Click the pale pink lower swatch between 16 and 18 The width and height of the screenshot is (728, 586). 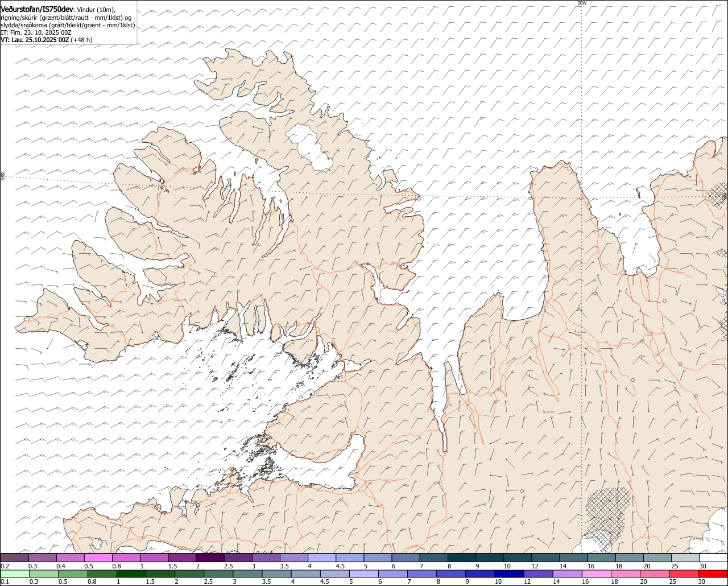tap(597, 573)
